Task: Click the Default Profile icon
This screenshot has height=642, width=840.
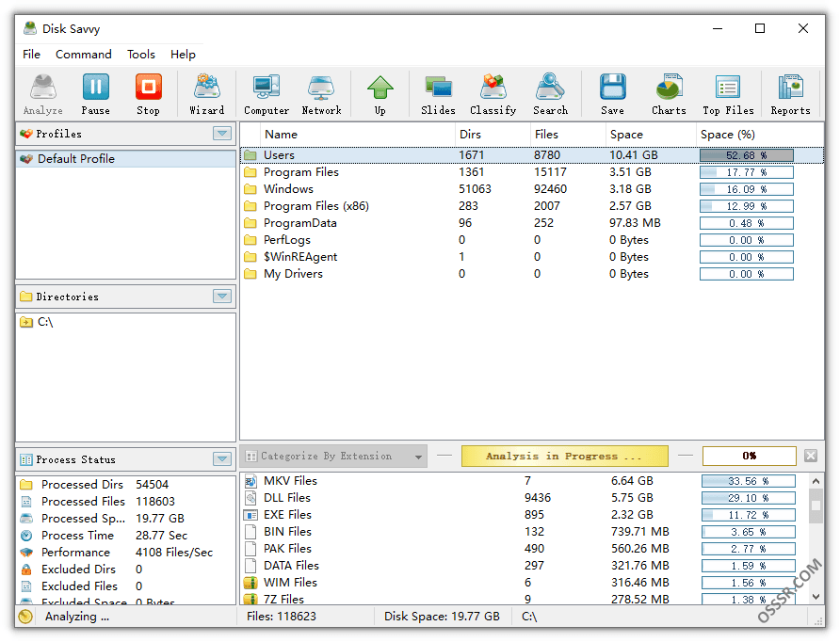Action: click(x=26, y=159)
